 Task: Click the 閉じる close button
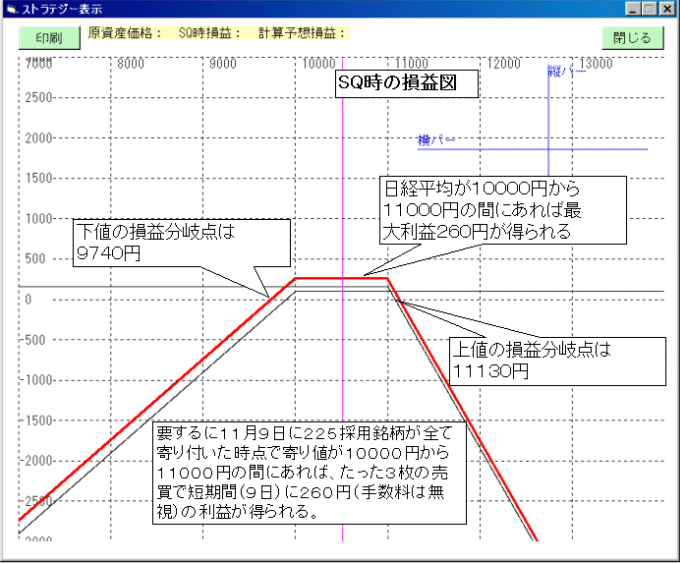pos(632,38)
